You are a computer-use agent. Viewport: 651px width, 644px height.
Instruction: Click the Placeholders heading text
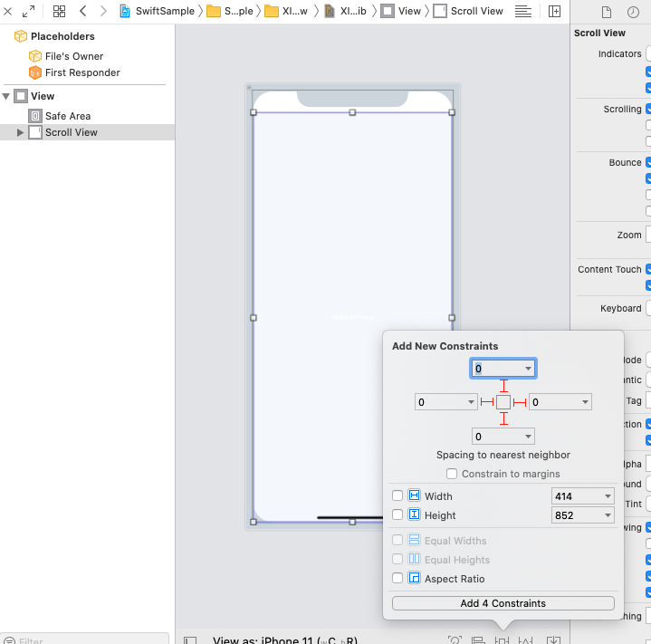pos(62,36)
